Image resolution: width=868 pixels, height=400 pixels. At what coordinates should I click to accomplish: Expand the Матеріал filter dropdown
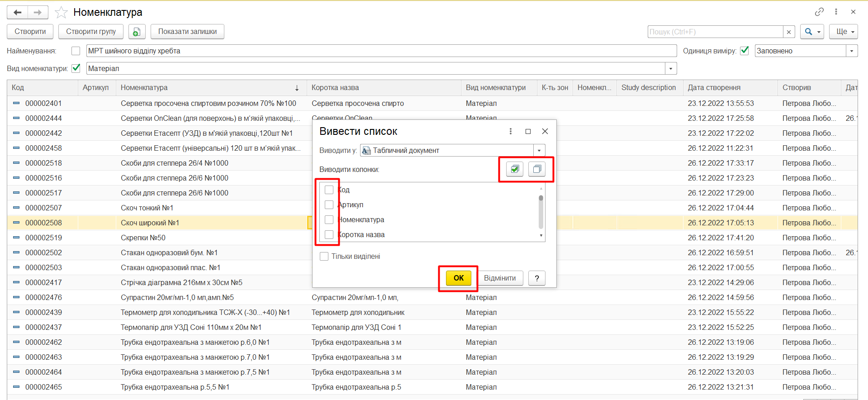coord(670,69)
